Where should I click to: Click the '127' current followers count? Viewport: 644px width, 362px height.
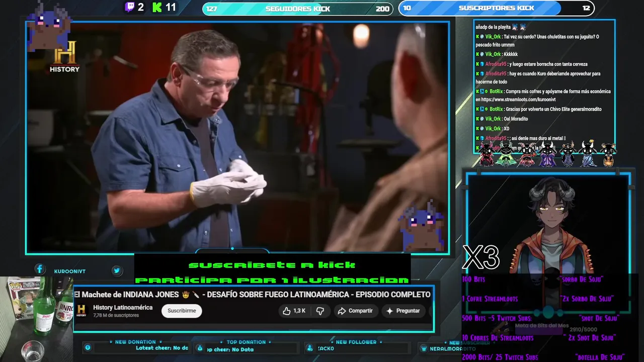[x=212, y=9]
